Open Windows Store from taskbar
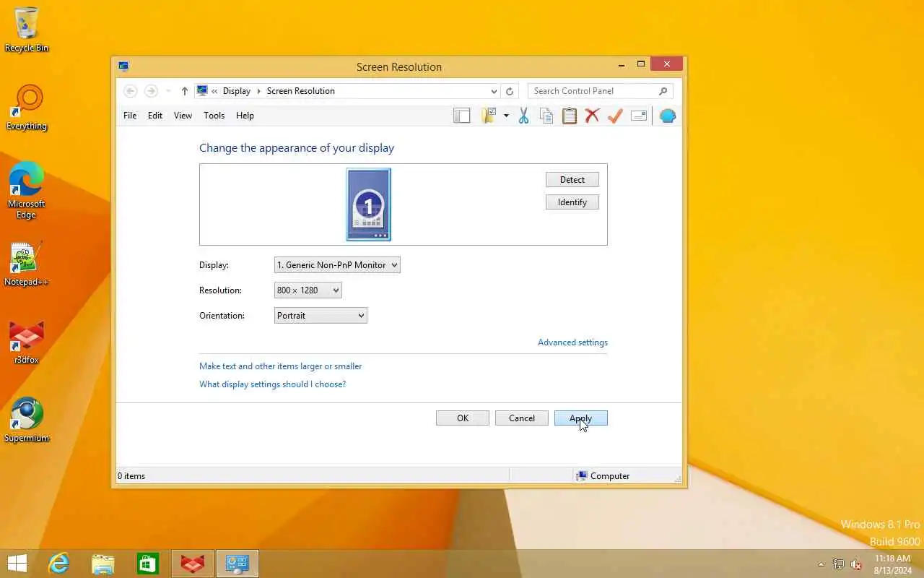Screen dimensions: 924x578 point(148,564)
